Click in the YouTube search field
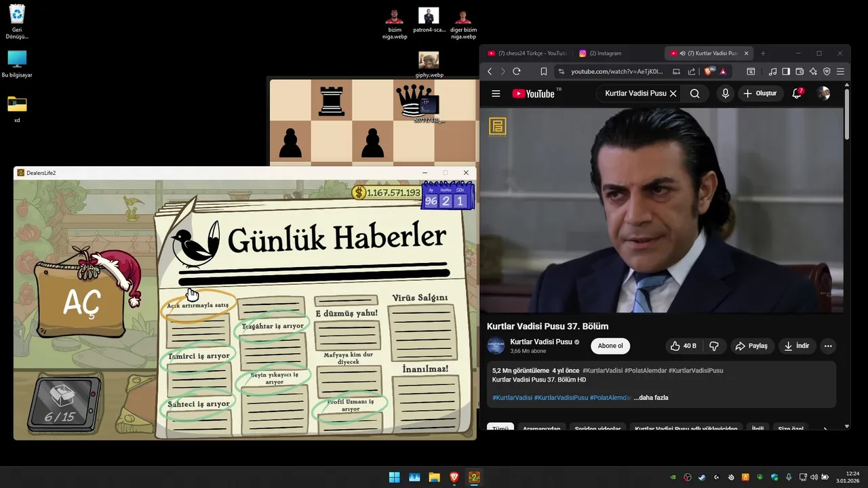The image size is (868, 488). coord(635,94)
